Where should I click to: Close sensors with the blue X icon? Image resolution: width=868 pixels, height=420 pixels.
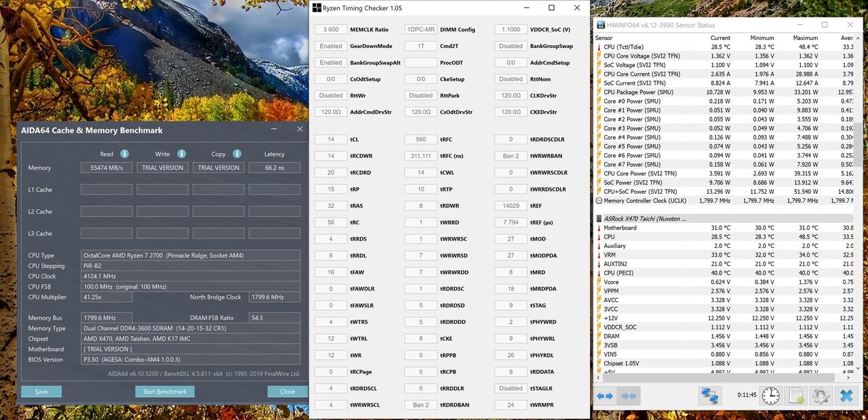click(x=846, y=395)
